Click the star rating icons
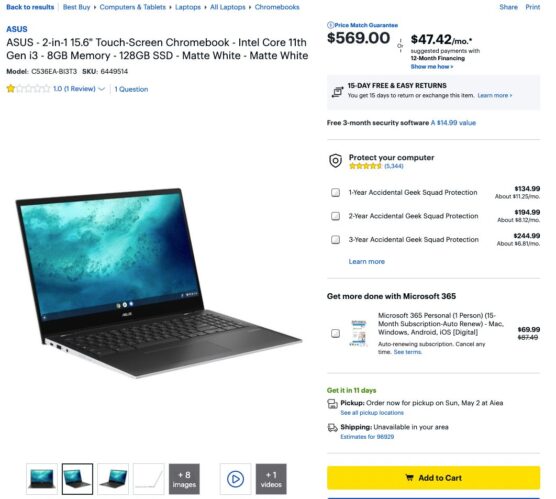The image size is (556, 499). pos(28,89)
